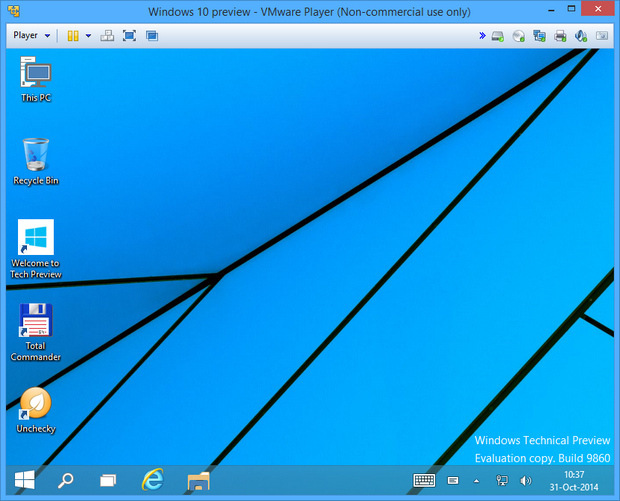Open the Player menu

[x=32, y=36]
